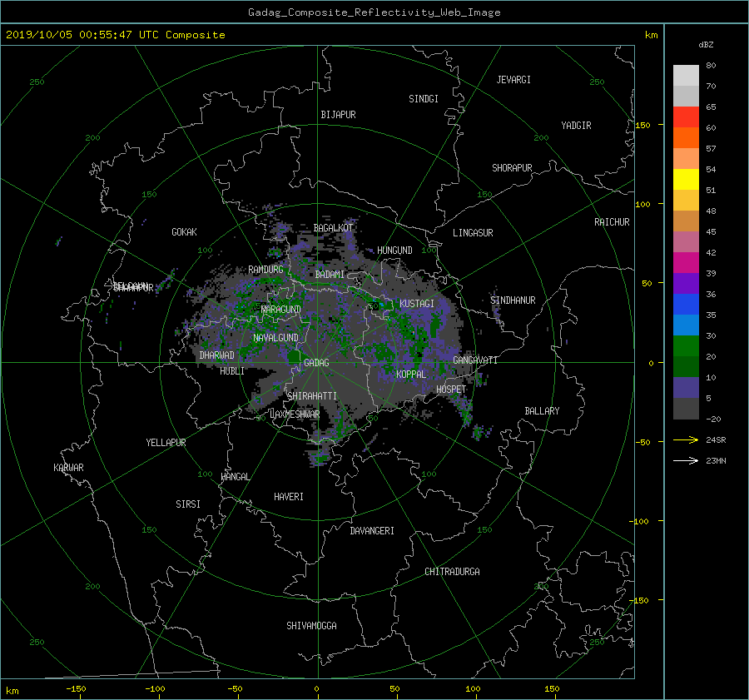Screen dimensions: 749x700
Task: Click the bright green 20-30 dBZ legend swatch
Action: point(686,346)
